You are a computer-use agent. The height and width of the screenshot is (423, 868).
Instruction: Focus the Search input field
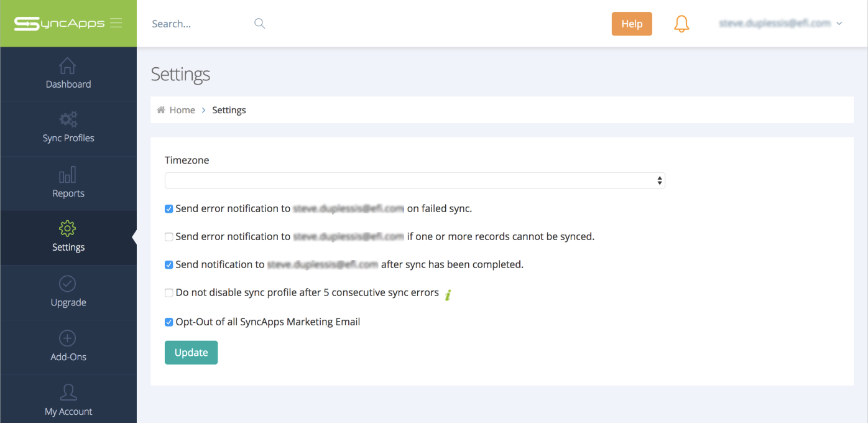pos(199,24)
